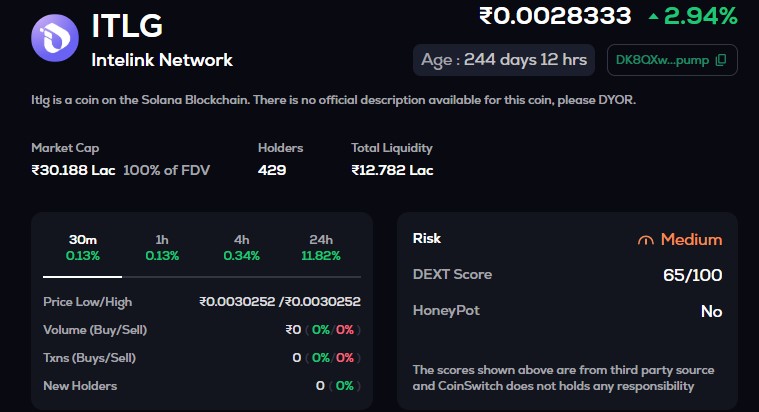Click the Intelink Network name

coord(162,60)
